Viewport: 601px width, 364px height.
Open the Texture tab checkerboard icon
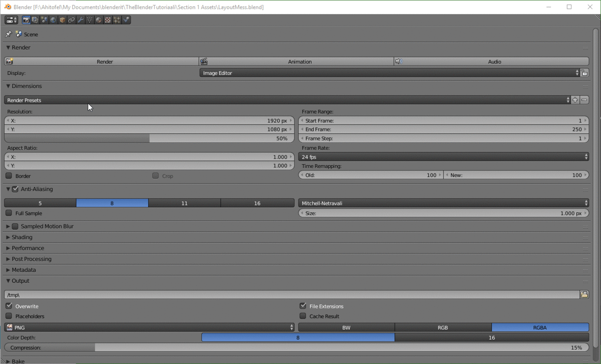tap(108, 20)
